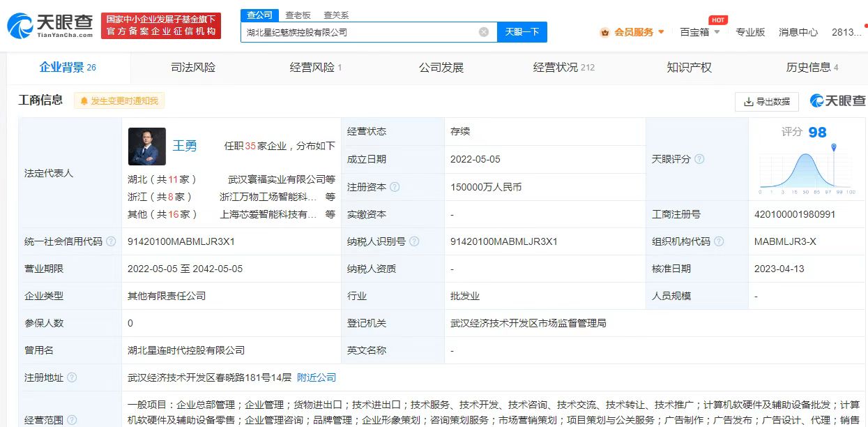This screenshot has height=427, width=868.
Task: Clear the search box text
Action: tap(484, 32)
